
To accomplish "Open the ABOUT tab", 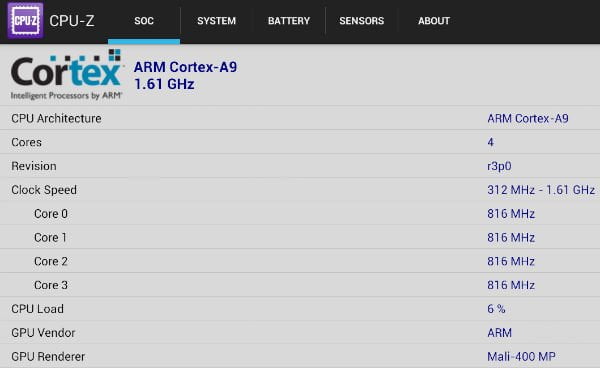I will tap(434, 21).
